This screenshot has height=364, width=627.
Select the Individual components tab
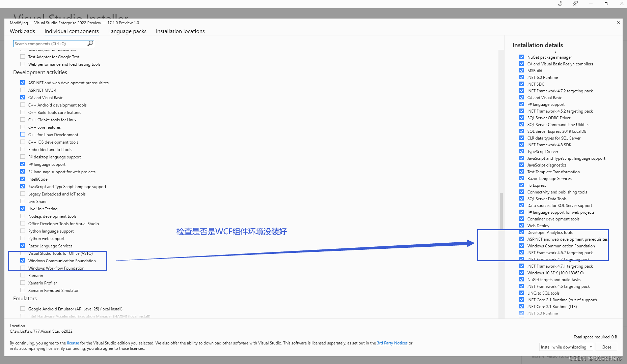tap(72, 31)
